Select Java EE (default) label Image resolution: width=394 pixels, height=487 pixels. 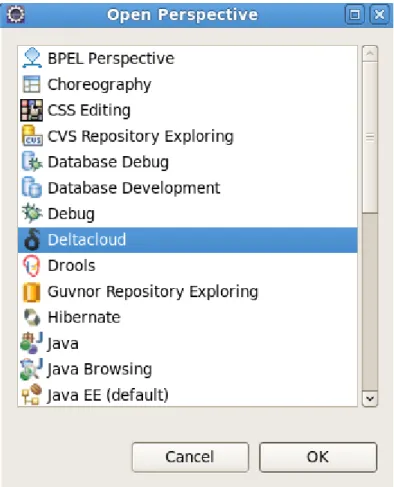pos(107,395)
